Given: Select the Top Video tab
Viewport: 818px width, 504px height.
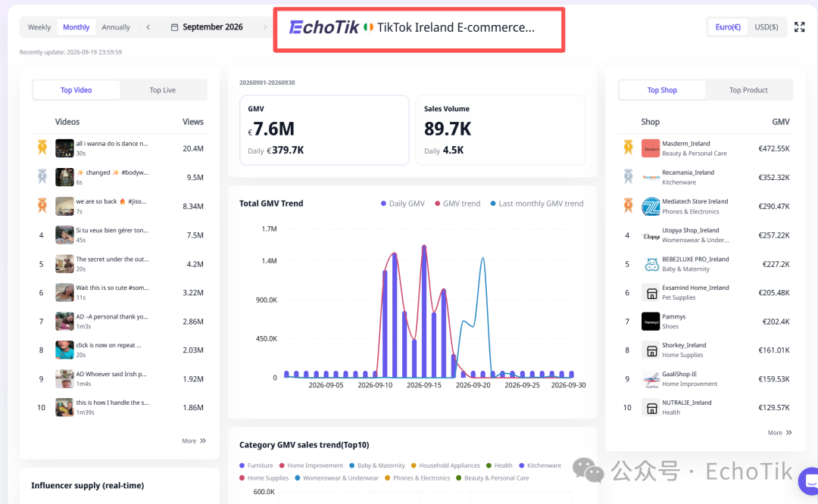Looking at the screenshot, I should pos(76,90).
